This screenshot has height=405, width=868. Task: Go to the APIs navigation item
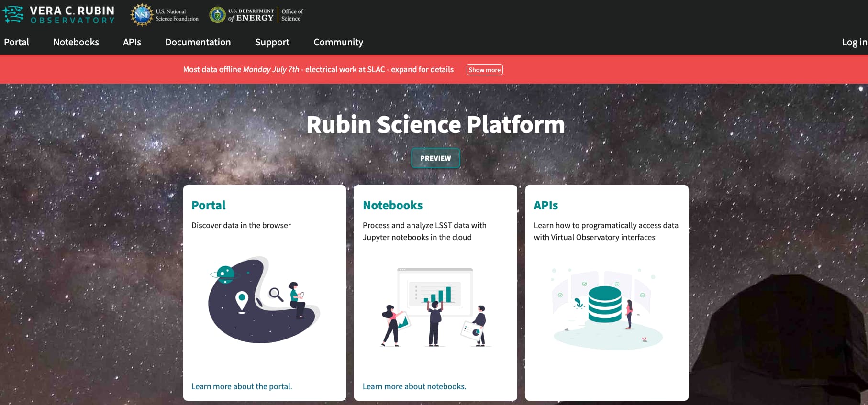pos(132,42)
